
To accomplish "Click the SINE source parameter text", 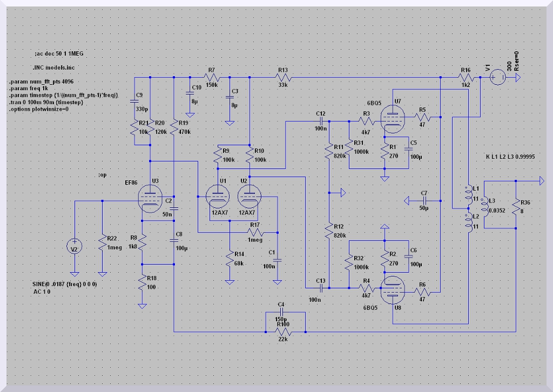I will 65,283.
